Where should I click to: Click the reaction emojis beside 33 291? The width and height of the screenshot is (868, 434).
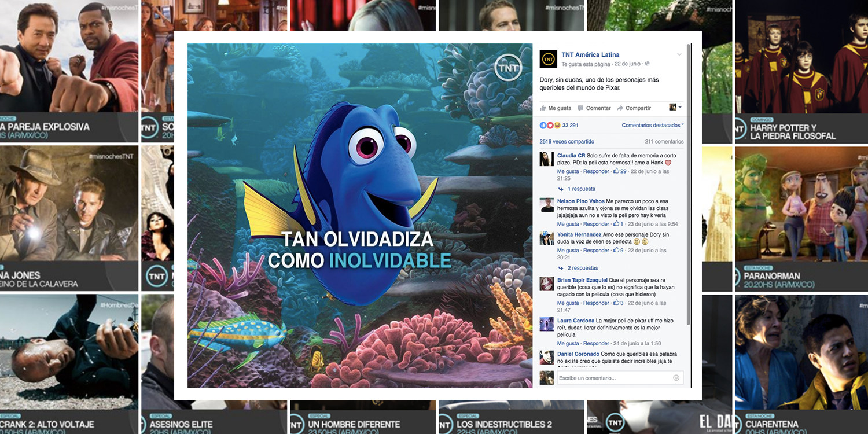click(550, 125)
